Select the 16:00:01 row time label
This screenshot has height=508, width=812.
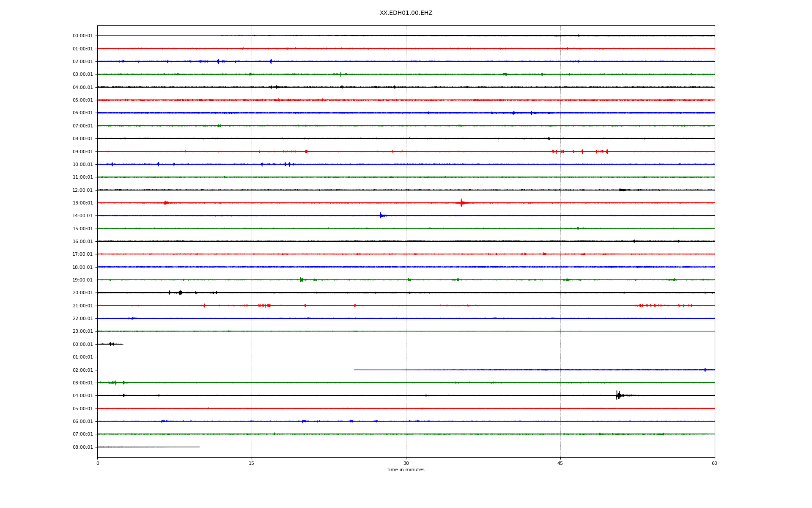pyautogui.click(x=82, y=242)
